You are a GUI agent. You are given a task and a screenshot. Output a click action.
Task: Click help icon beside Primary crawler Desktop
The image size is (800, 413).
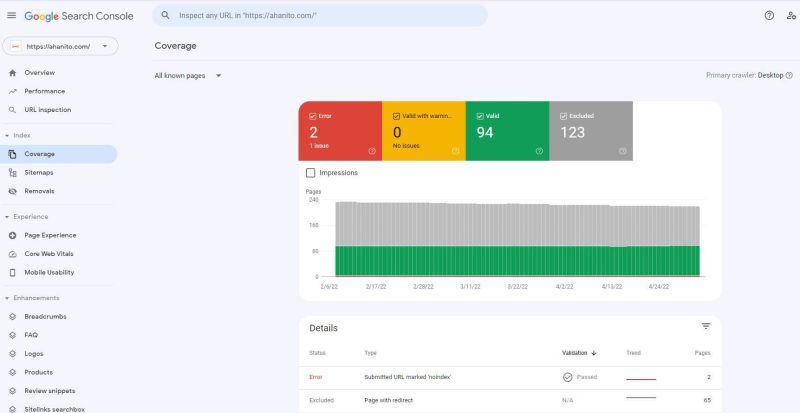[789, 76]
